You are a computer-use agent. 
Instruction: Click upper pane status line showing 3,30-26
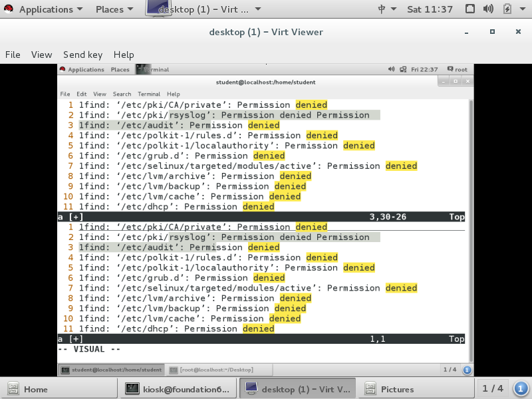pos(261,217)
